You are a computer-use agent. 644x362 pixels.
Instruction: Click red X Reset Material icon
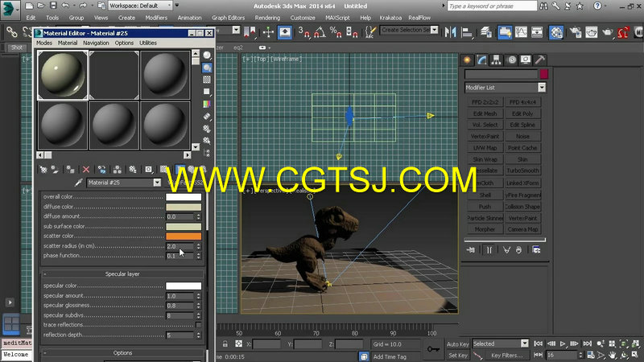[x=86, y=170]
